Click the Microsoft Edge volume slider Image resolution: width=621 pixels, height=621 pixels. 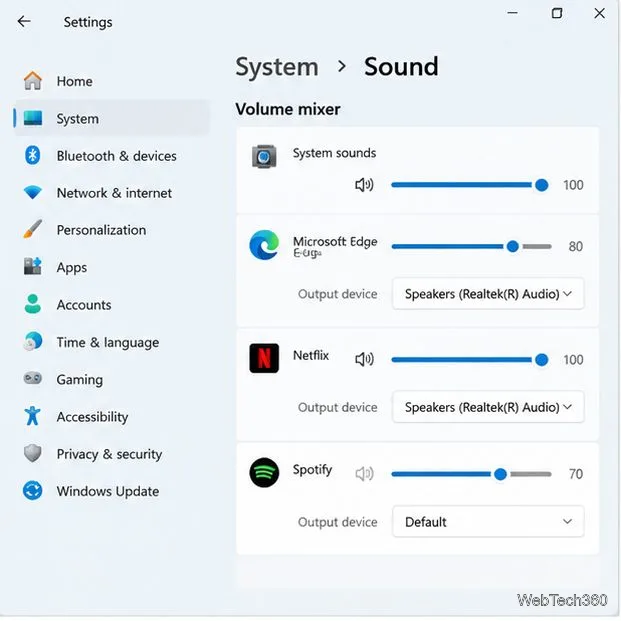[471, 246]
